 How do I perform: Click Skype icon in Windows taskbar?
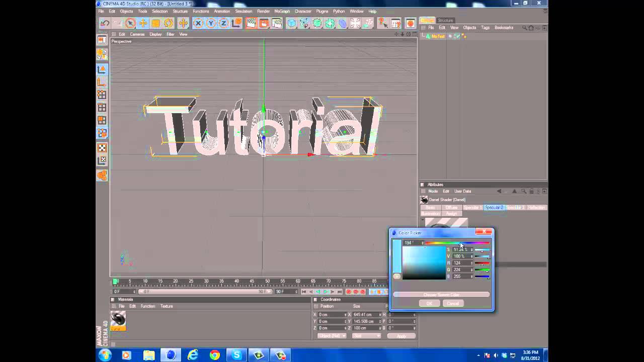click(236, 355)
